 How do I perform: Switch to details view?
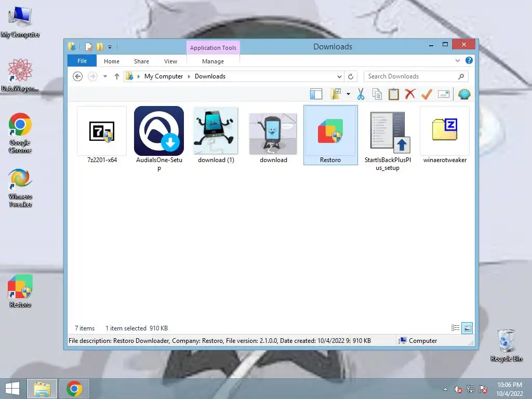pos(455,328)
